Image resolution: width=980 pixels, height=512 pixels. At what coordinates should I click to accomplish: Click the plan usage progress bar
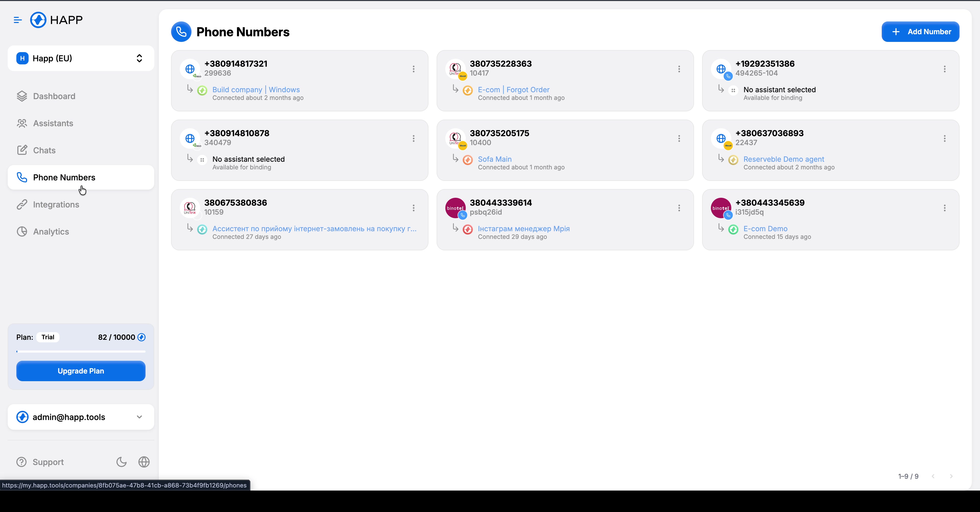pyautogui.click(x=81, y=351)
